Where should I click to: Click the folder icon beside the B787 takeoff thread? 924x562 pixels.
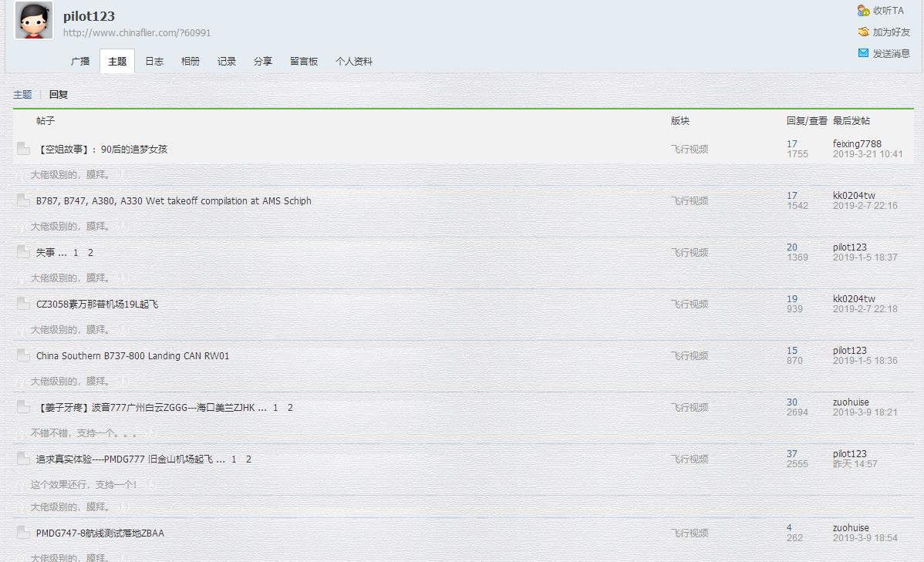pos(23,200)
